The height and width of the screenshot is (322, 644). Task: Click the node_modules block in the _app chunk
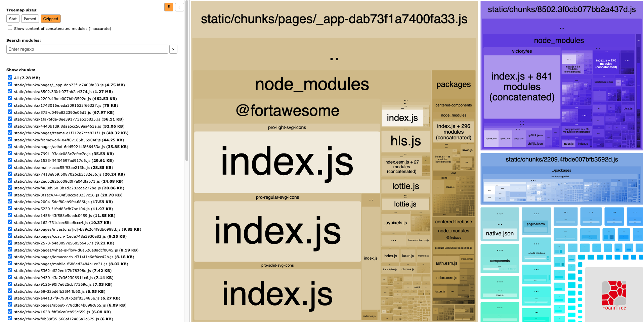(x=312, y=84)
